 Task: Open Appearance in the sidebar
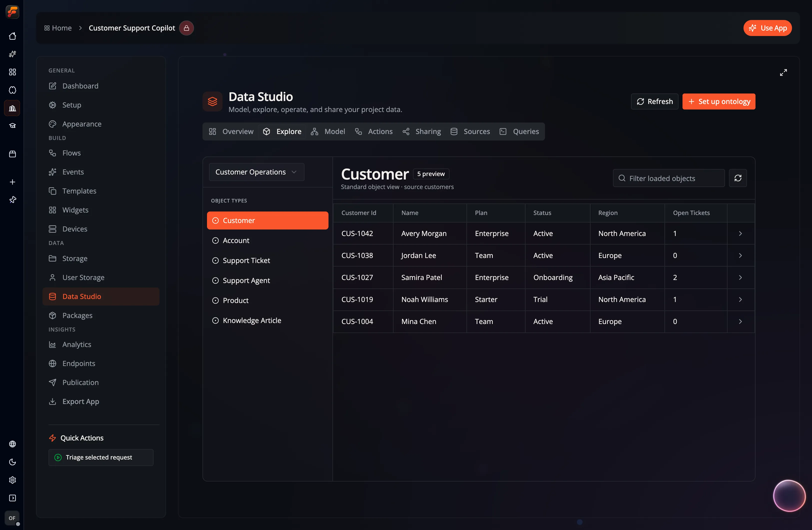click(101, 124)
